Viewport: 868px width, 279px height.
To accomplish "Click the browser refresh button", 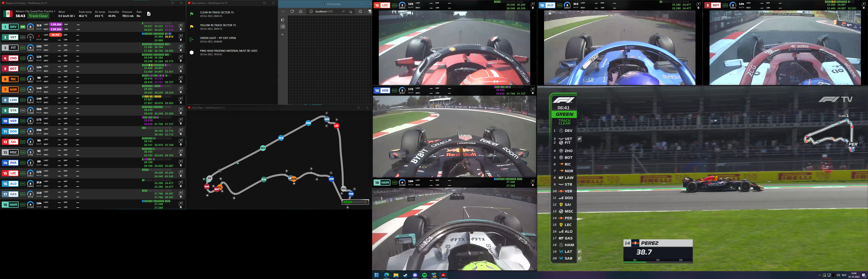I will (292, 11).
